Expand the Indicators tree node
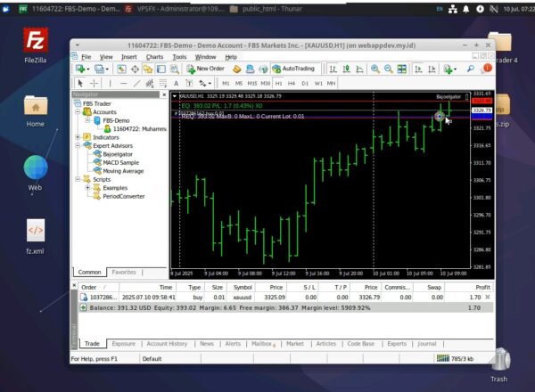Image resolution: width=535 pixels, height=392 pixels. click(x=78, y=137)
